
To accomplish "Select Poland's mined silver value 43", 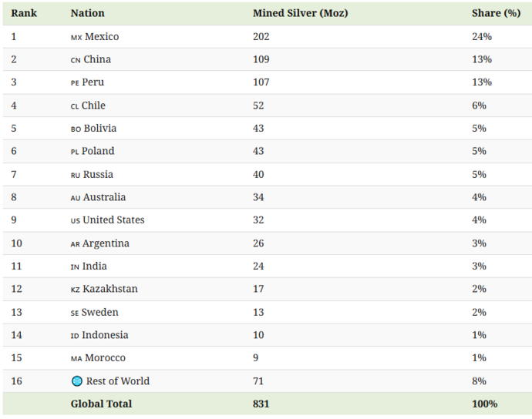I will (258, 151).
